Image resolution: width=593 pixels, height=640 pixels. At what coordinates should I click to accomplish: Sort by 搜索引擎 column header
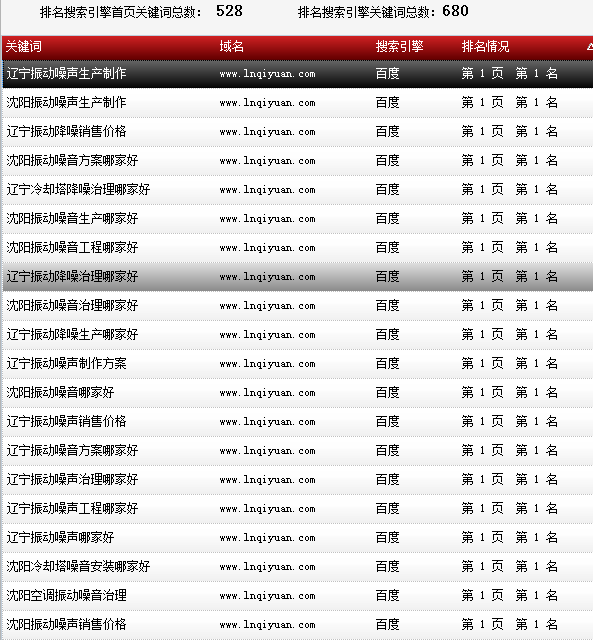[x=399, y=47]
